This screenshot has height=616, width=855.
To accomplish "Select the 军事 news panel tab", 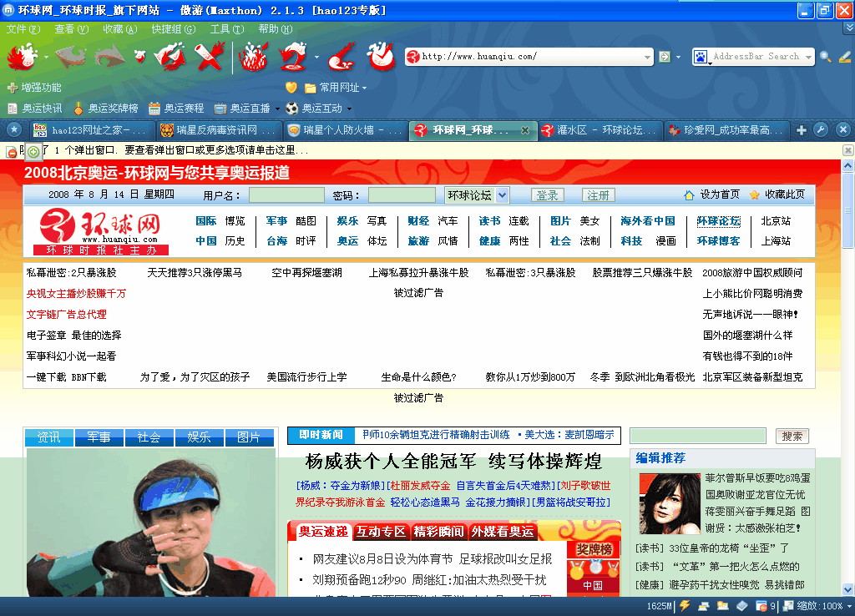I will click(99, 437).
